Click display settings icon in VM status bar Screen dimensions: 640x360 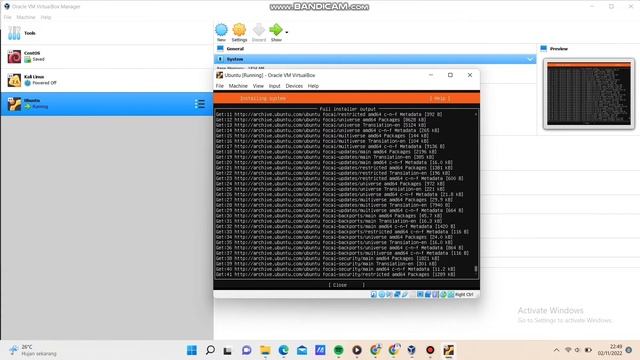(x=420, y=294)
